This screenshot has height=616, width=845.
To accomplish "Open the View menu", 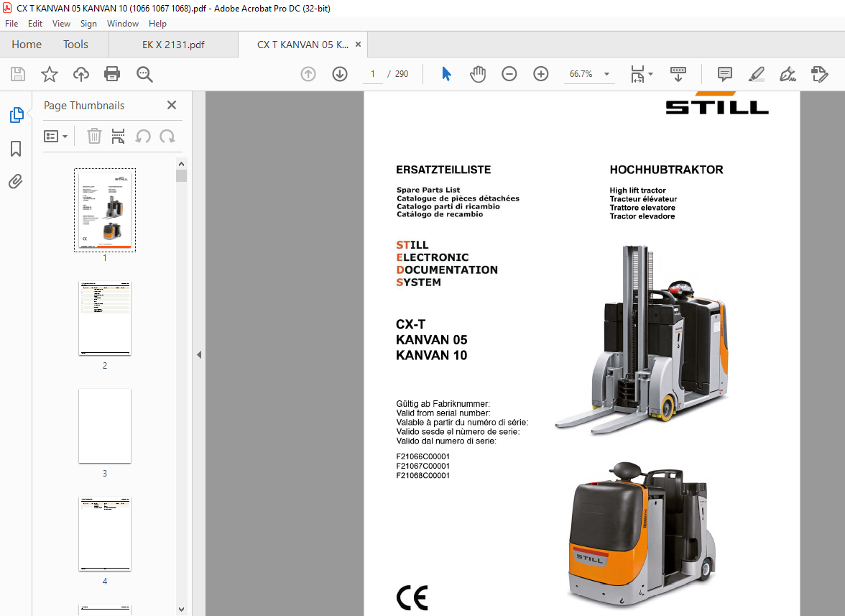I will tap(61, 24).
